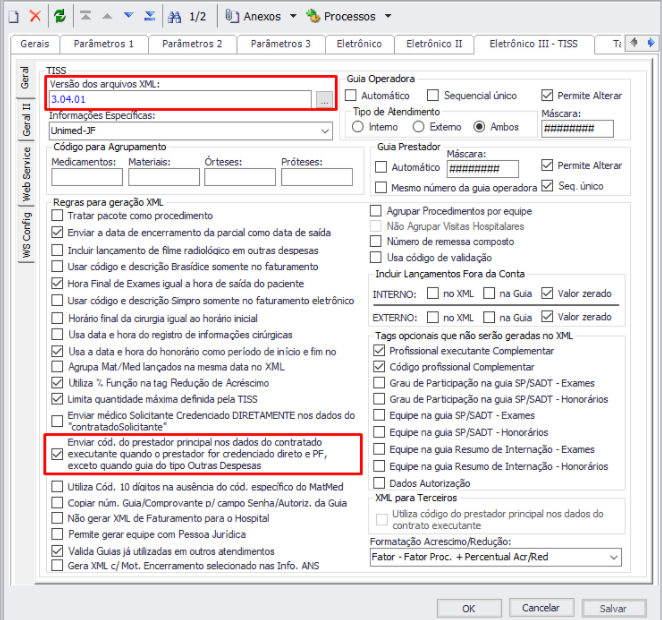Image resolution: width=662 pixels, height=620 pixels.
Task: Click Versão dos arquivos XML input field
Action: pyautogui.click(x=180, y=100)
